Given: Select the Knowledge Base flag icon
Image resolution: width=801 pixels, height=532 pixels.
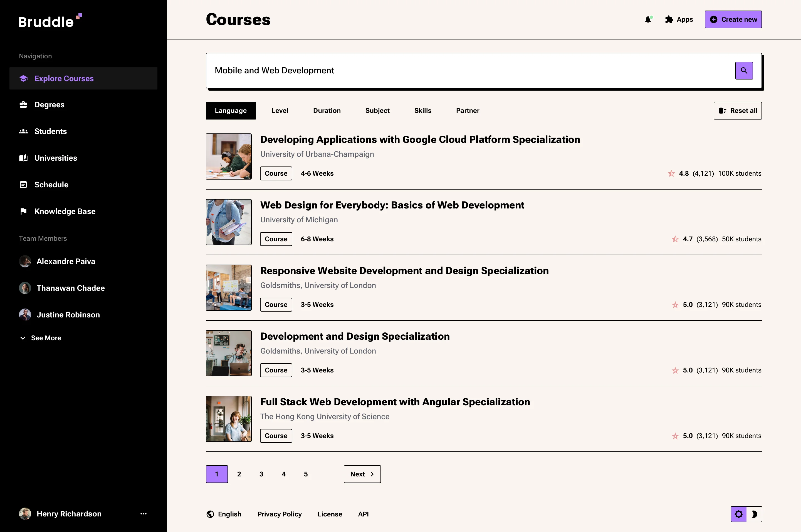Looking at the screenshot, I should click(23, 211).
